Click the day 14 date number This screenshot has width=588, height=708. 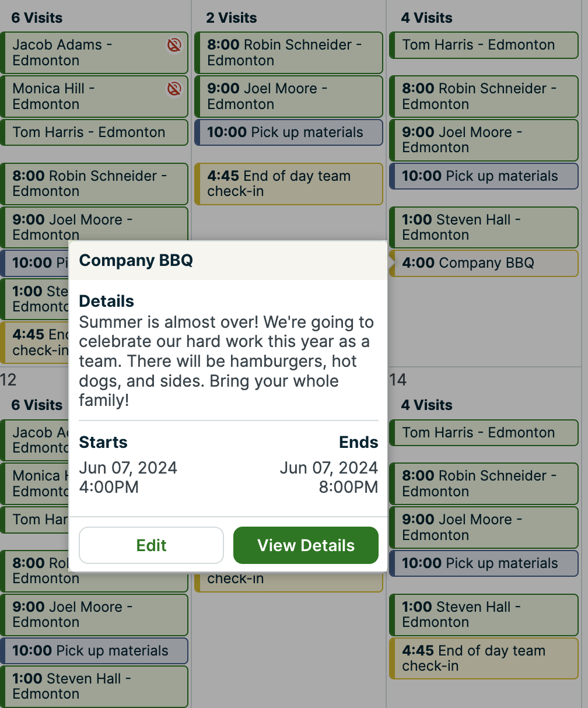398,380
